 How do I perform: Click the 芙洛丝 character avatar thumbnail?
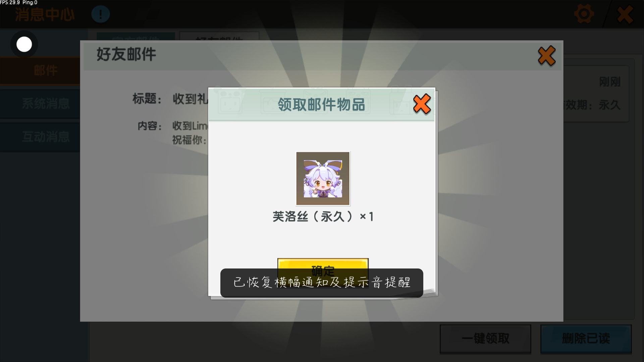(x=323, y=178)
